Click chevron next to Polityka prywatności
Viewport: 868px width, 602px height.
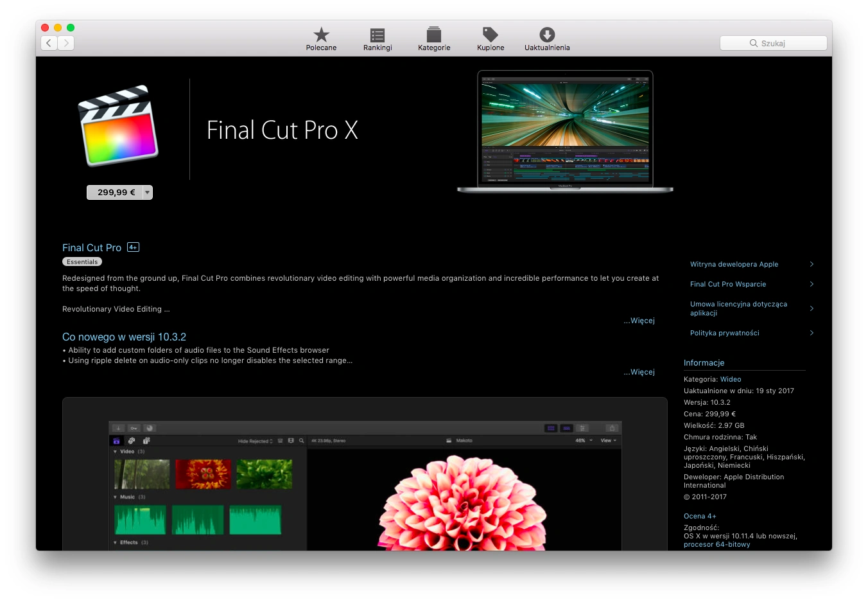click(x=812, y=333)
